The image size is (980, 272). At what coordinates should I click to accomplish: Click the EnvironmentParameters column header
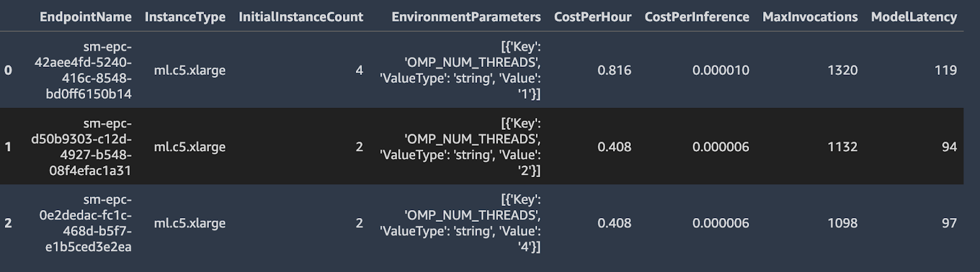tap(466, 17)
